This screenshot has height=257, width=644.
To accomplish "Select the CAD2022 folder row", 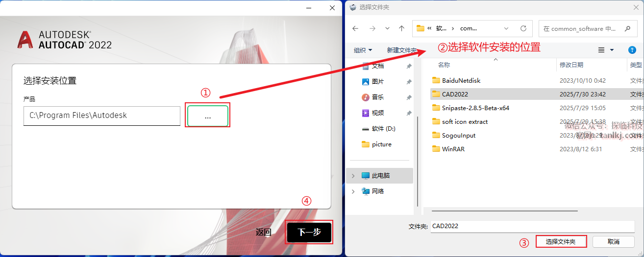I will (x=537, y=94).
